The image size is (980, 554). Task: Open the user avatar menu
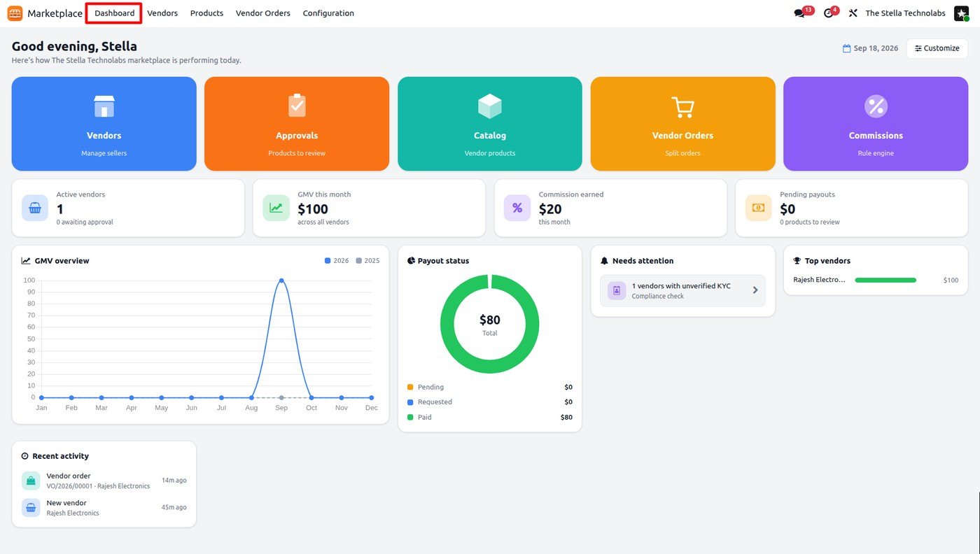(x=961, y=13)
